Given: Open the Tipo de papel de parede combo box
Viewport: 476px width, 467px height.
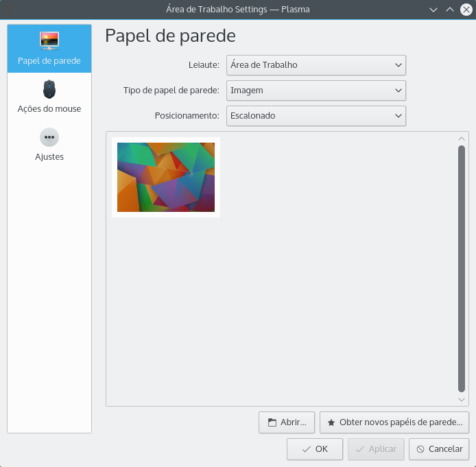Looking at the screenshot, I should [x=316, y=91].
